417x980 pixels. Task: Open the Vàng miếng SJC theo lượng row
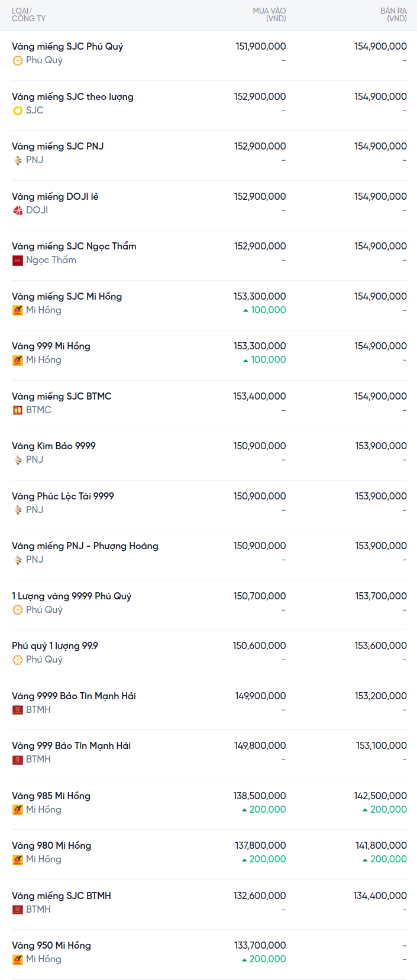(73, 97)
